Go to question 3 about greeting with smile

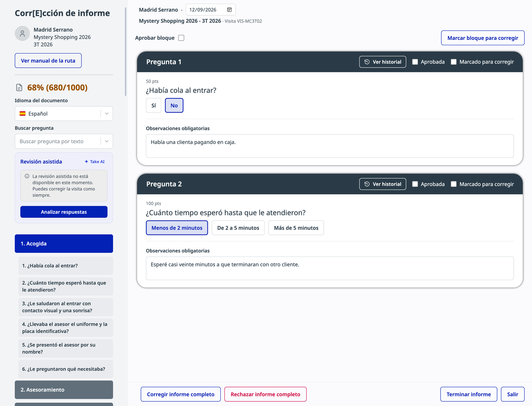pos(66,307)
